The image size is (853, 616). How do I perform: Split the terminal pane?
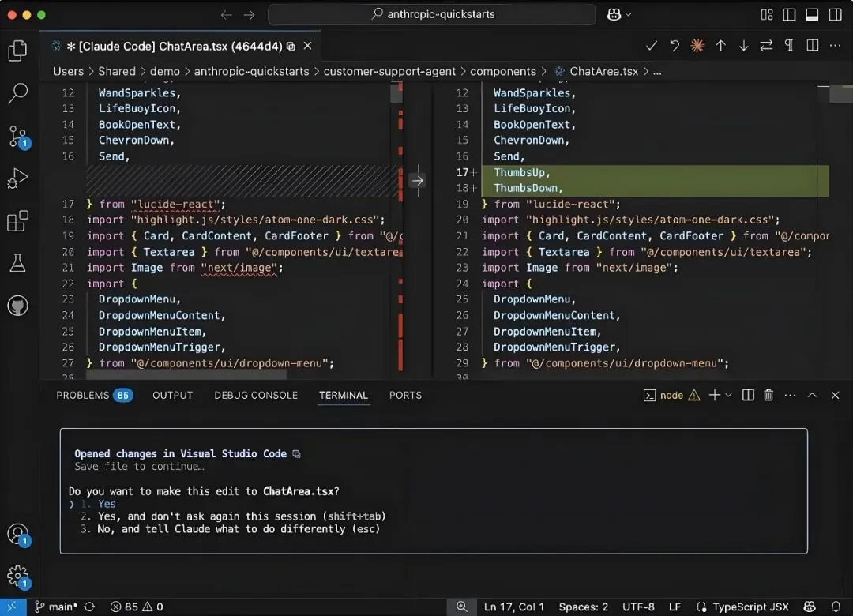(x=748, y=395)
